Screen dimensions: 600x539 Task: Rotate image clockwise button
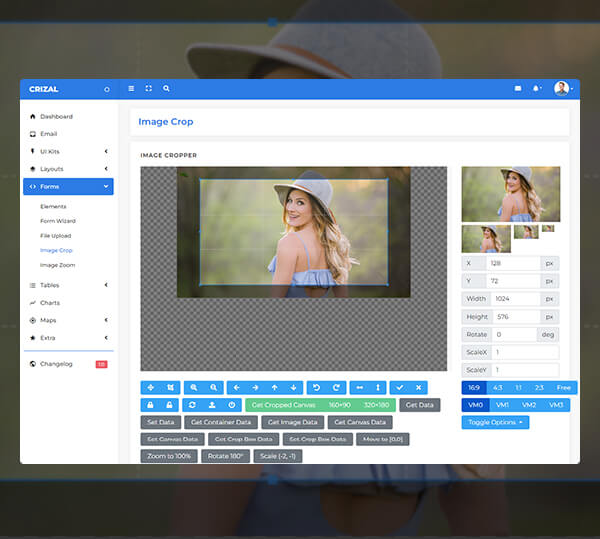click(336, 388)
